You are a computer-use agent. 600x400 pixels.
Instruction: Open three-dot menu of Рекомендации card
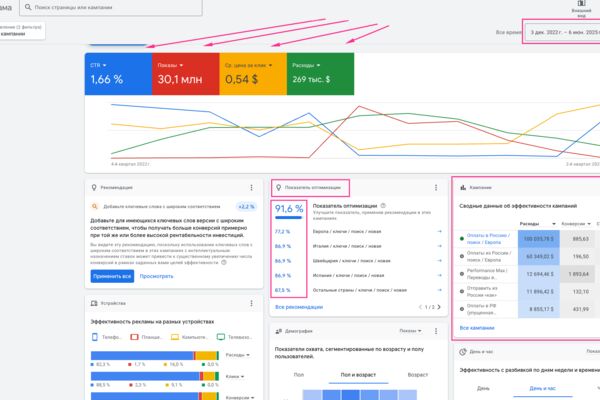coord(251,188)
